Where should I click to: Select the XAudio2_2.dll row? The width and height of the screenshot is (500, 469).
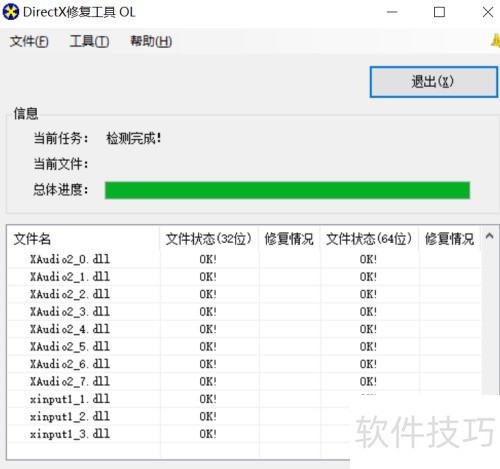click(244, 294)
